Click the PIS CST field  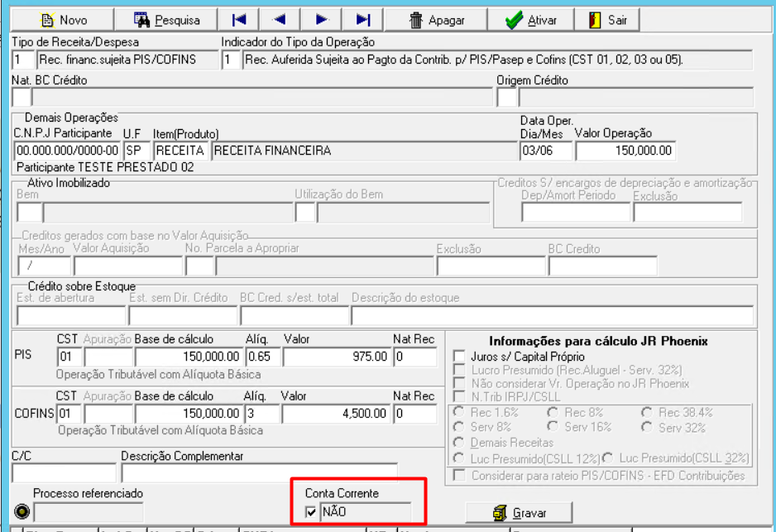pos(69,357)
